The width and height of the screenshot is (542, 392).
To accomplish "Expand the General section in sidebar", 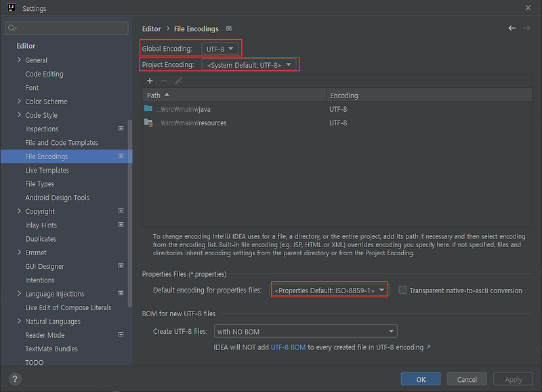I will (19, 60).
